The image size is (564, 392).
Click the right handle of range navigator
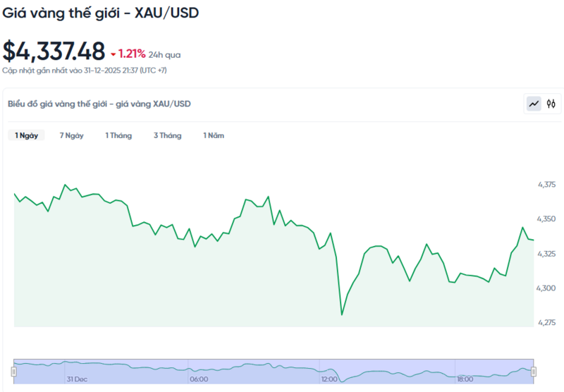534,371
